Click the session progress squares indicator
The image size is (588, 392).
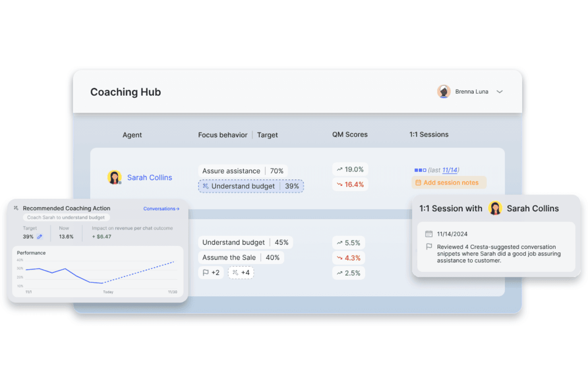tap(420, 170)
